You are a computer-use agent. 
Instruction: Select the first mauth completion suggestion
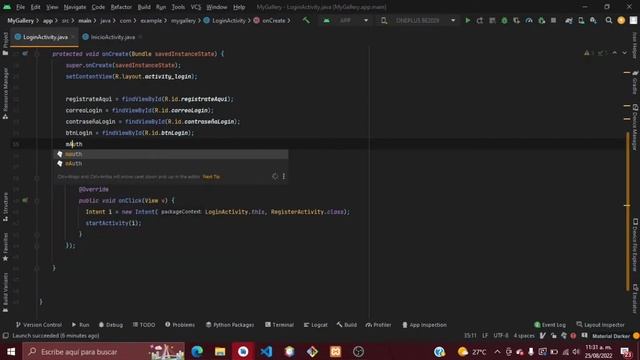(x=171, y=154)
